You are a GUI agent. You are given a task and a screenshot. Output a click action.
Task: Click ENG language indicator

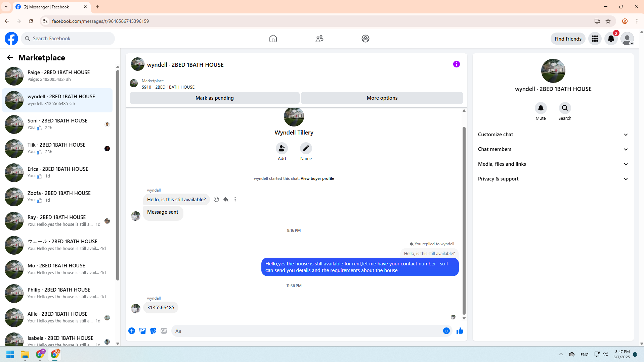coord(584,355)
